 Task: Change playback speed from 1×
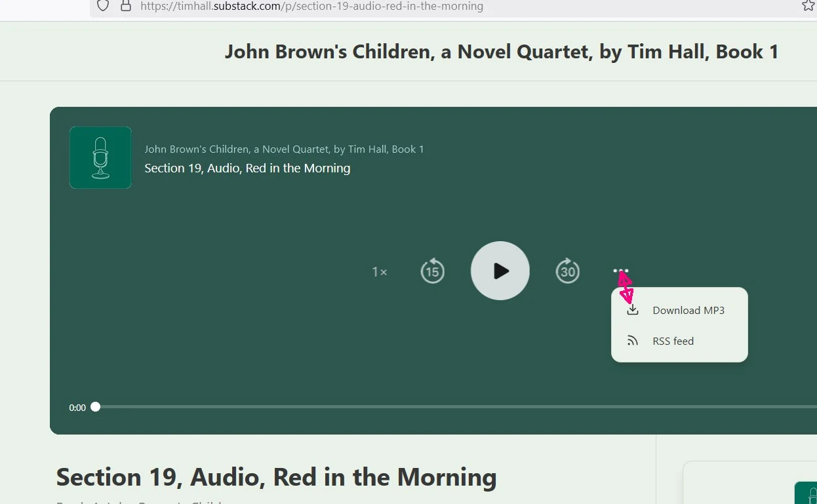click(x=379, y=272)
